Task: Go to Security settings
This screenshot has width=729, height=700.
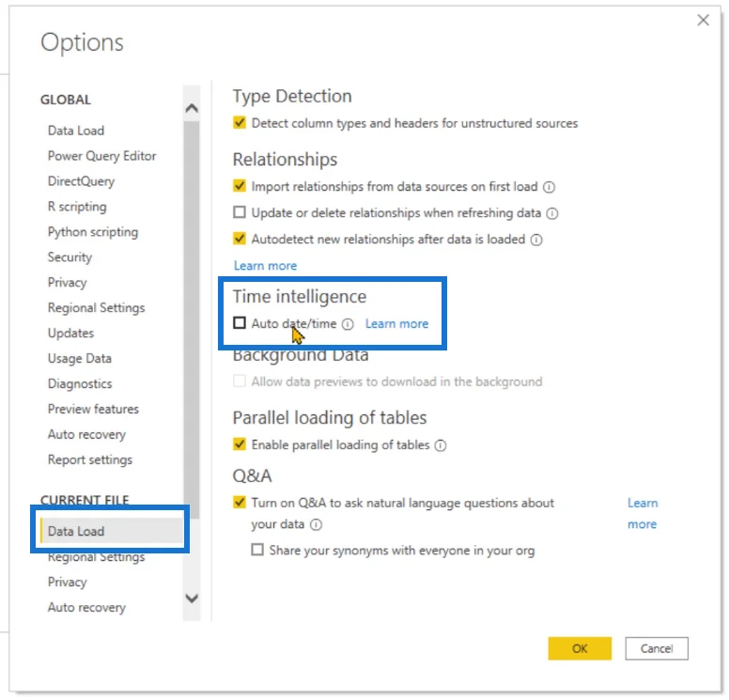Action: tap(70, 257)
